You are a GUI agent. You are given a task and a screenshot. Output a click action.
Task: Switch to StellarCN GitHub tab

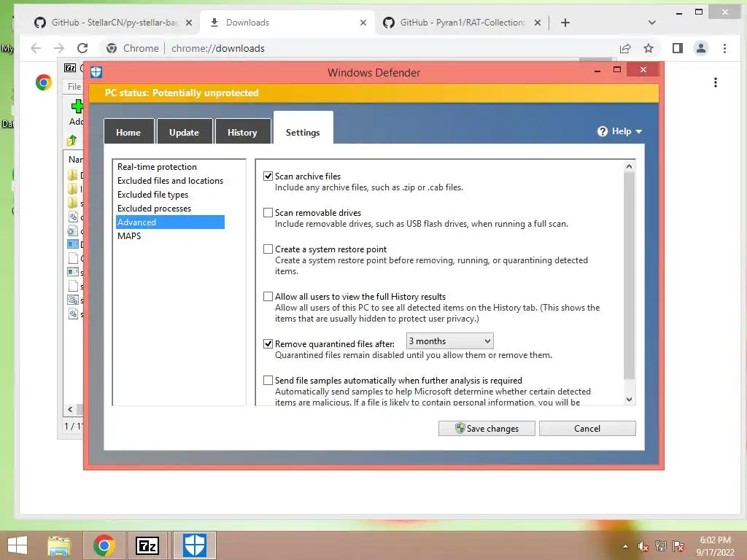(113, 23)
